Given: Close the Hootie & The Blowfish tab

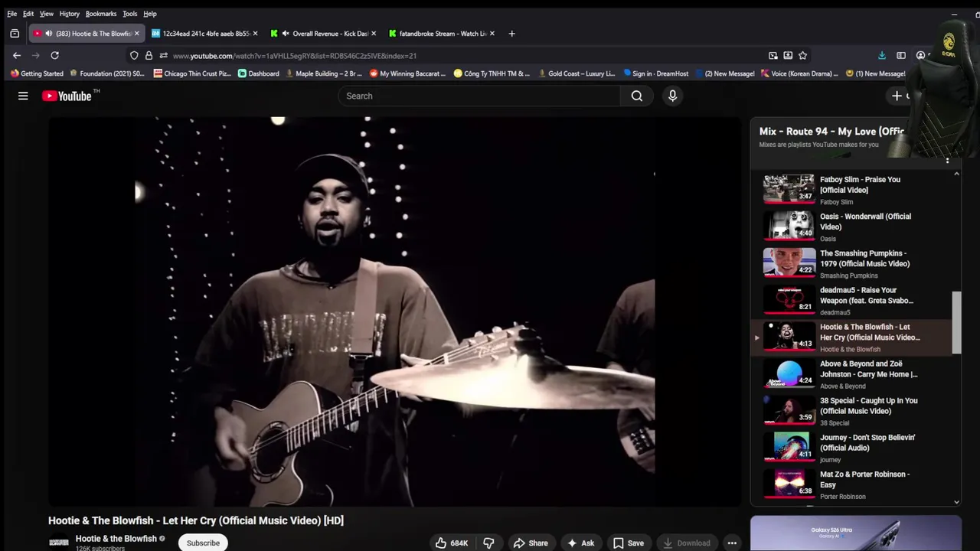Looking at the screenshot, I should [x=136, y=34].
